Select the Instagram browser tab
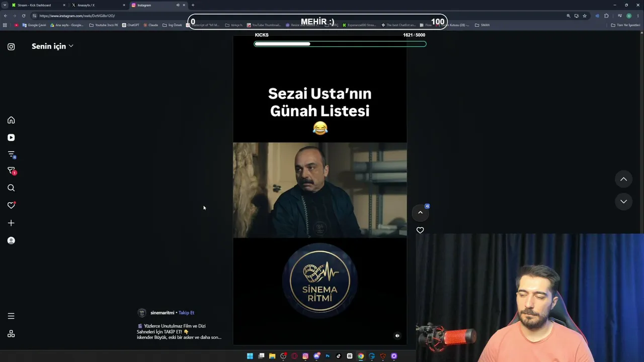 [x=158, y=5]
